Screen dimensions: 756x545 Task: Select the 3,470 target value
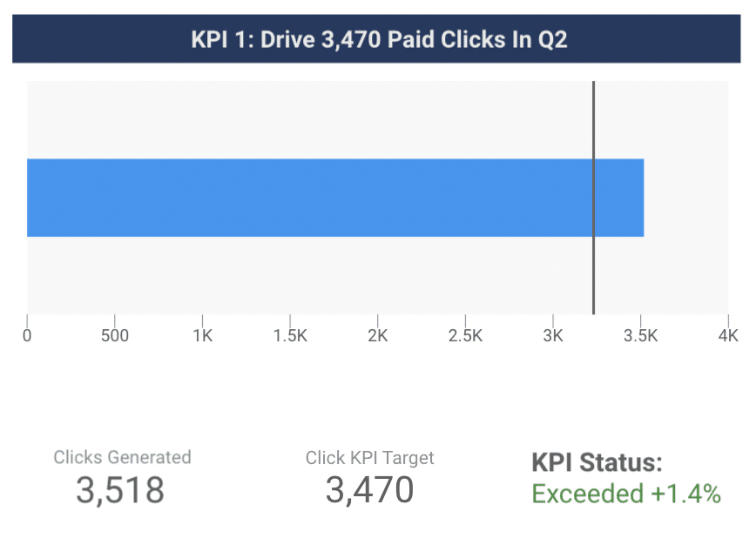(369, 491)
